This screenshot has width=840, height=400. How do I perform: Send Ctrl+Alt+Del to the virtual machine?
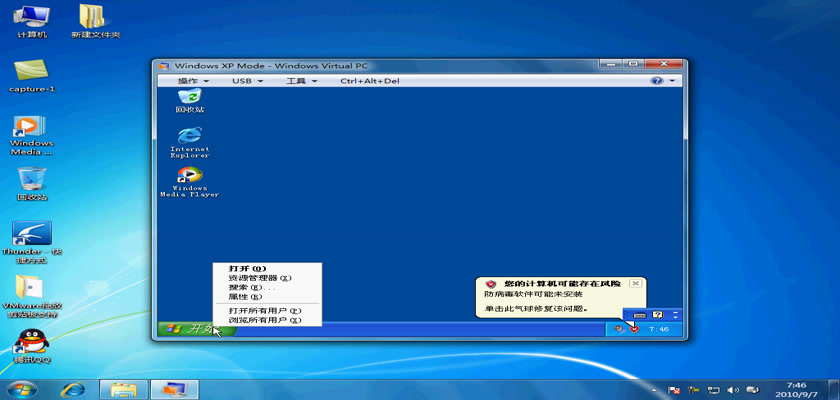[369, 81]
